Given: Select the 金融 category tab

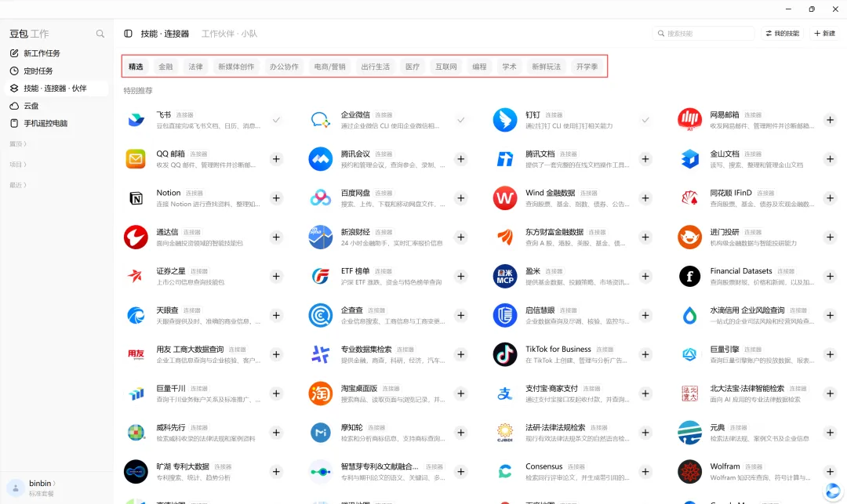Looking at the screenshot, I should (x=165, y=67).
